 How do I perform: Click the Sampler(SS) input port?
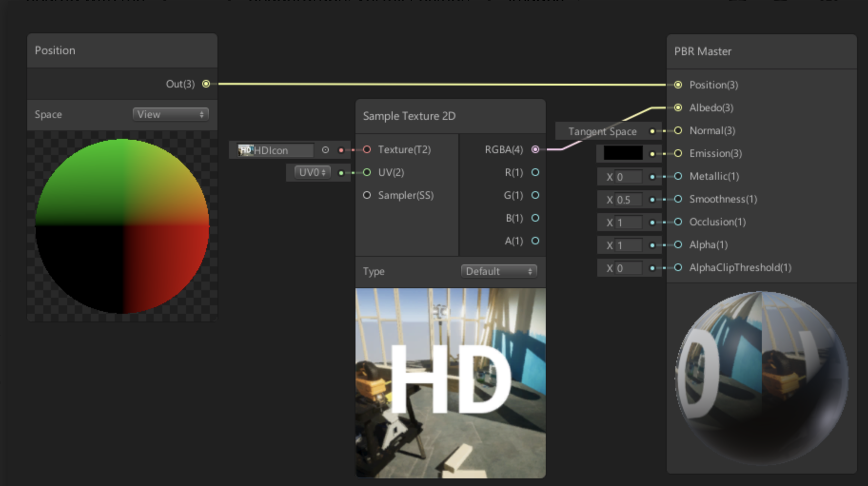tap(367, 195)
